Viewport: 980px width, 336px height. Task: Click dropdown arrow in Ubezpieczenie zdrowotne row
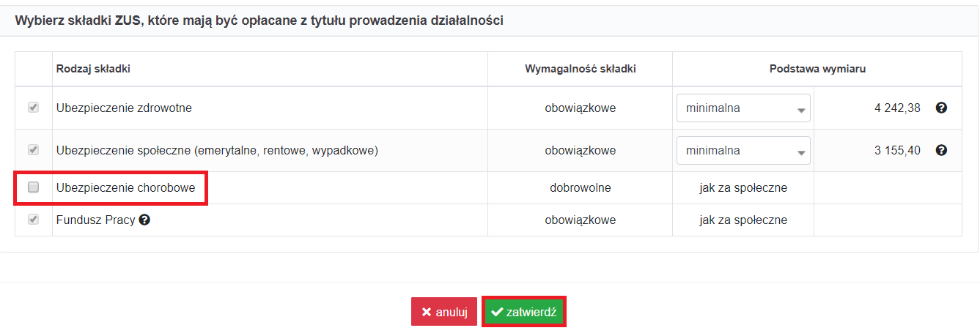801,111
